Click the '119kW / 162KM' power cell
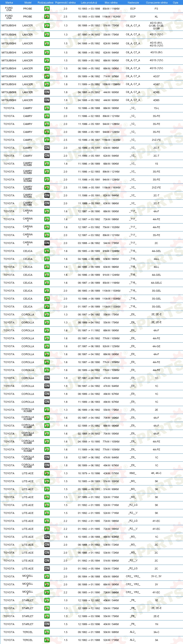 point(111,17)
